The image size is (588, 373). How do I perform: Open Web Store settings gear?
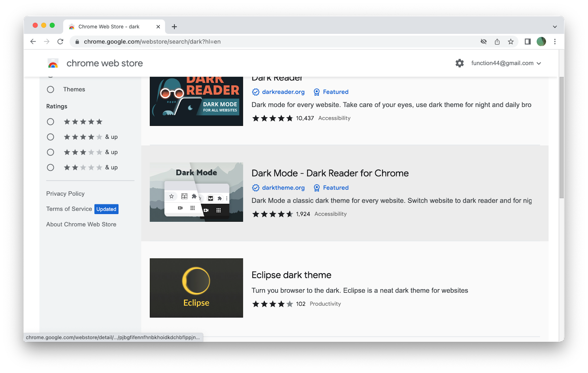(459, 63)
